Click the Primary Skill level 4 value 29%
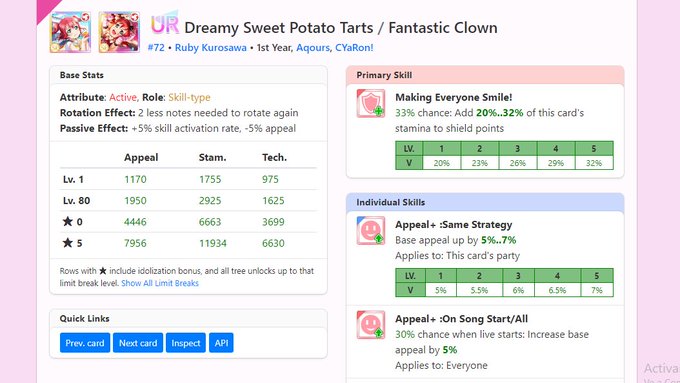 point(556,163)
